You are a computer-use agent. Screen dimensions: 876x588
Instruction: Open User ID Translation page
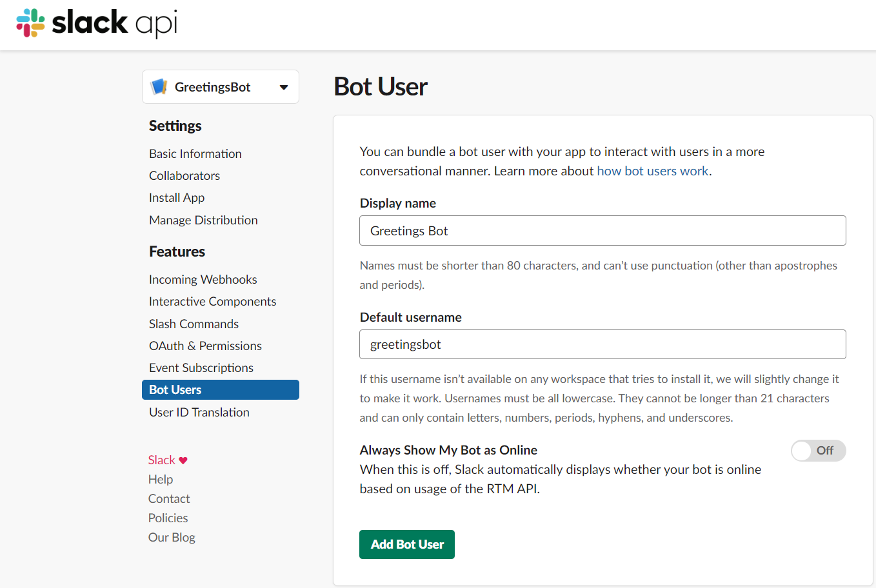[199, 412]
